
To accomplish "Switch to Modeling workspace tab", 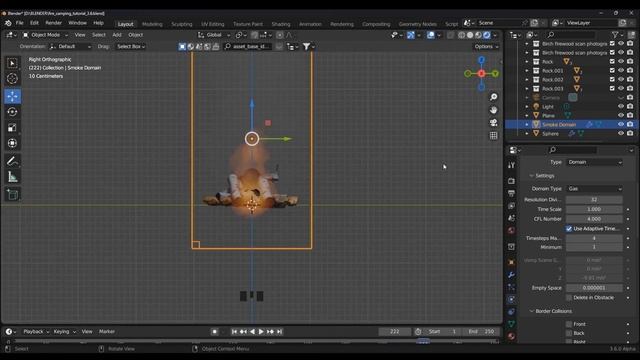I will pyautogui.click(x=152, y=24).
